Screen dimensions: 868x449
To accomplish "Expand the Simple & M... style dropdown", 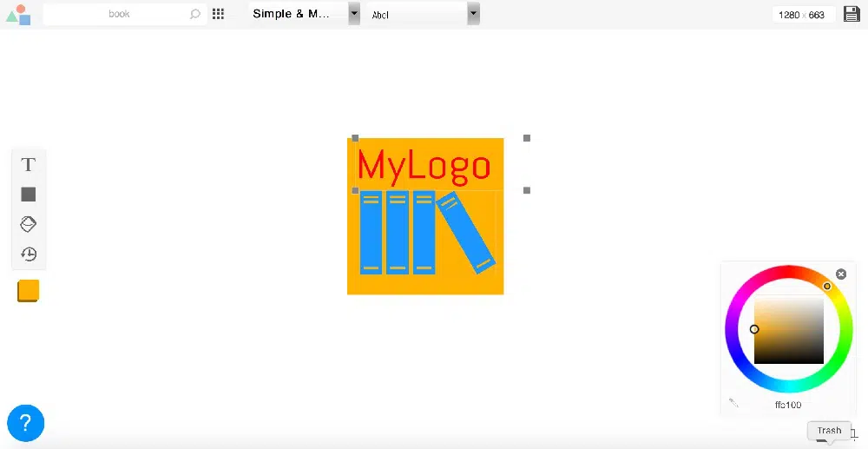I will point(354,14).
